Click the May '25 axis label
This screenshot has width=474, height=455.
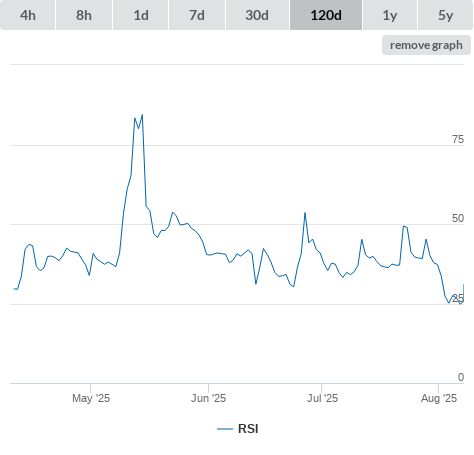coord(91,398)
